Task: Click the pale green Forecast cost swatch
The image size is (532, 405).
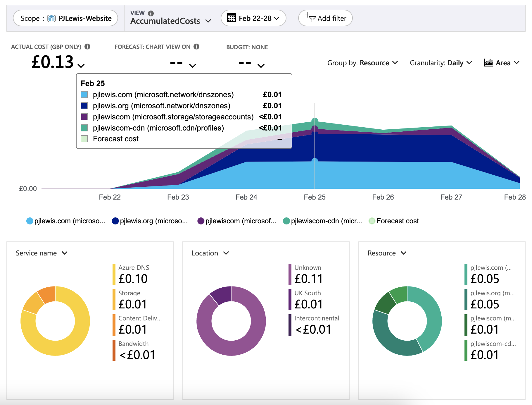Action: 84,139
